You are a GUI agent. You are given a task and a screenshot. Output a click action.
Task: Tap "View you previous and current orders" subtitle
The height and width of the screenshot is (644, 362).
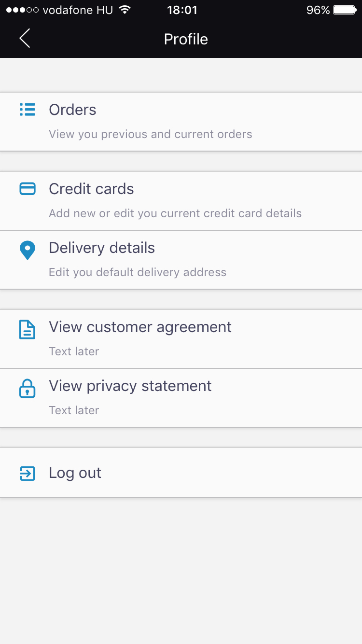(x=151, y=134)
